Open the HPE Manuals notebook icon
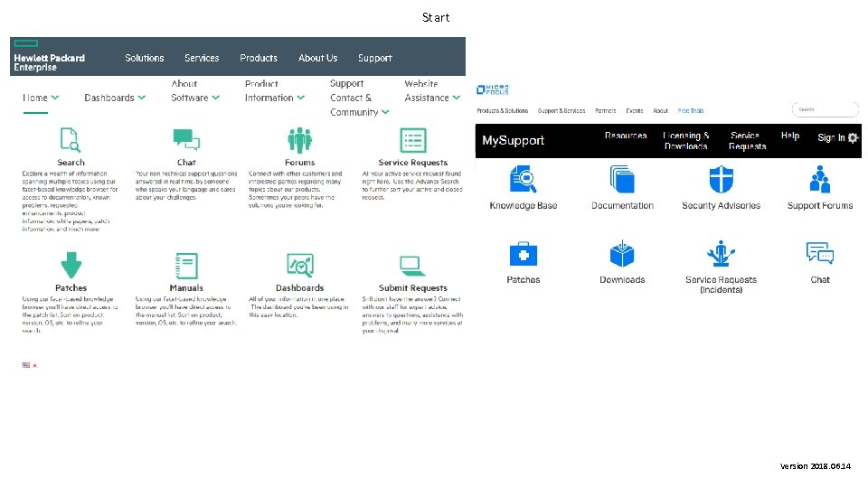This screenshot has height=488, width=868. pyautogui.click(x=186, y=266)
